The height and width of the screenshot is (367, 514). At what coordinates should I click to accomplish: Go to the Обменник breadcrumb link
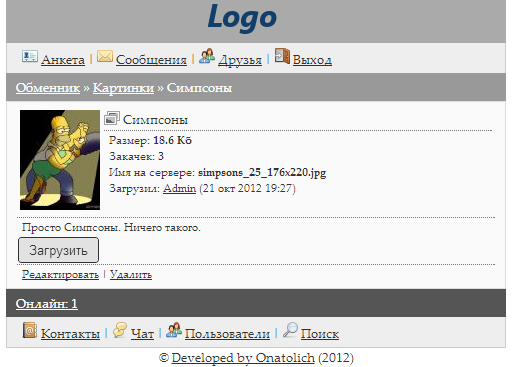point(48,88)
